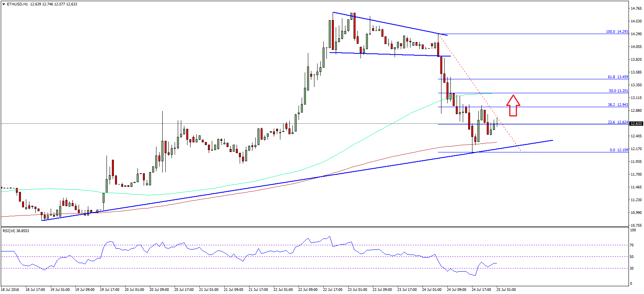Click the Fibonacci 0.0 12.109 label
This screenshot has height=294, width=644.
click(619, 150)
